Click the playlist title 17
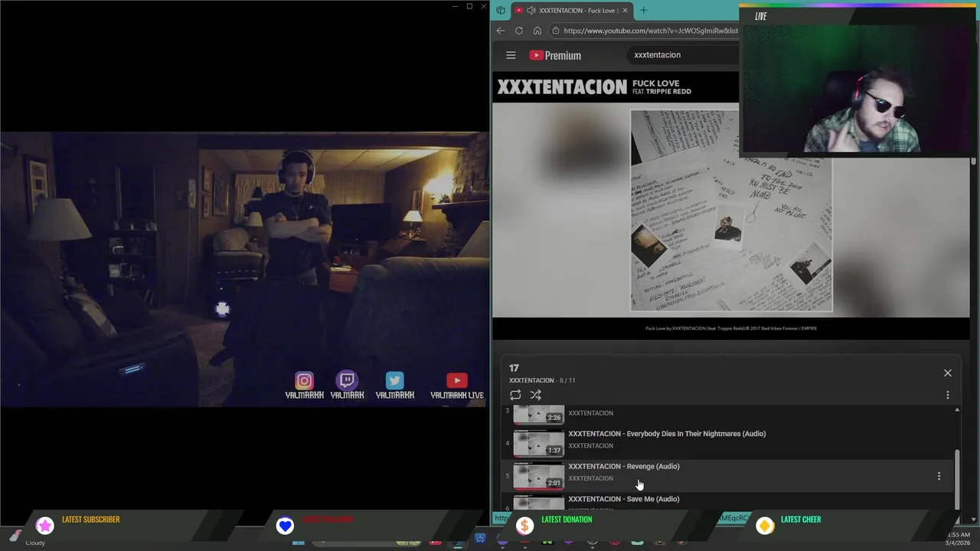Image resolution: width=980 pixels, height=551 pixels. coord(514,368)
